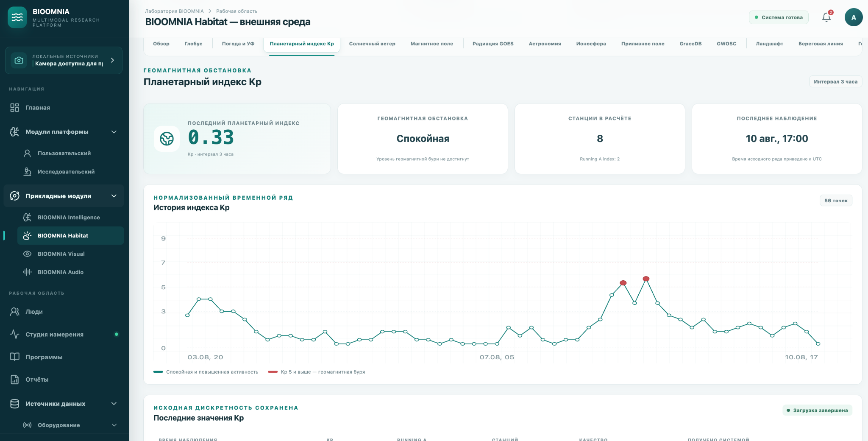
Task: Click the highest red peak point on chart
Action: pyautogui.click(x=646, y=279)
